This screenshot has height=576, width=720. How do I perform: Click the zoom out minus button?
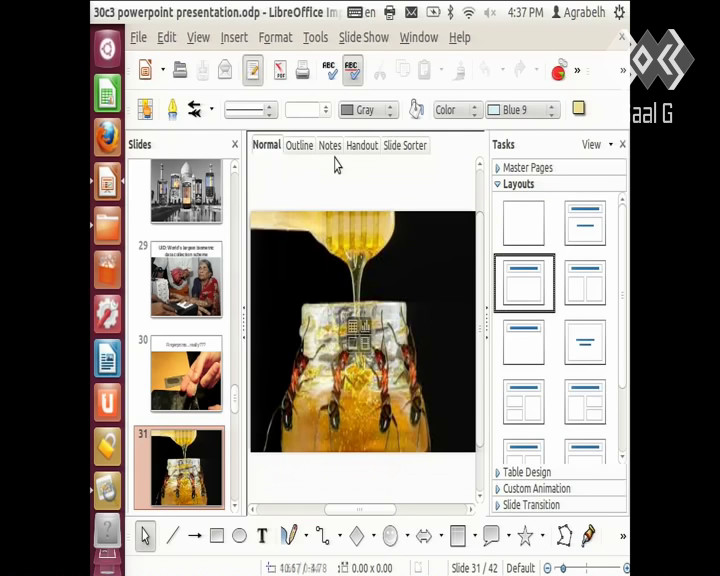pos(547,569)
